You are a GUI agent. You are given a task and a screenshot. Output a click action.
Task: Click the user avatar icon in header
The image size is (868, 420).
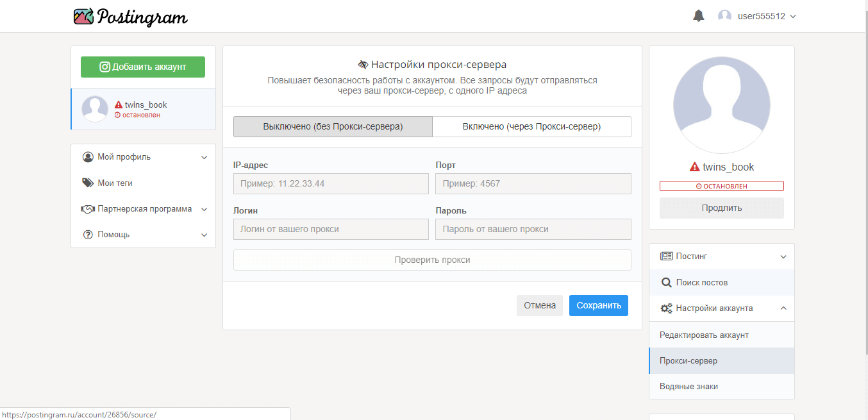724,16
